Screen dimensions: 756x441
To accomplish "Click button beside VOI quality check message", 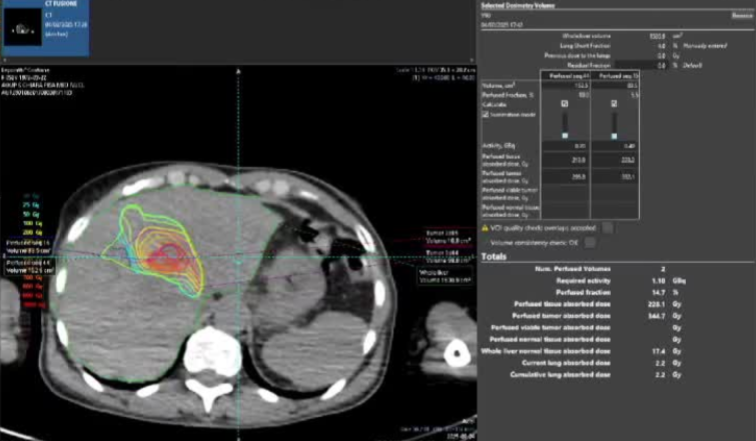I will tap(609, 227).
